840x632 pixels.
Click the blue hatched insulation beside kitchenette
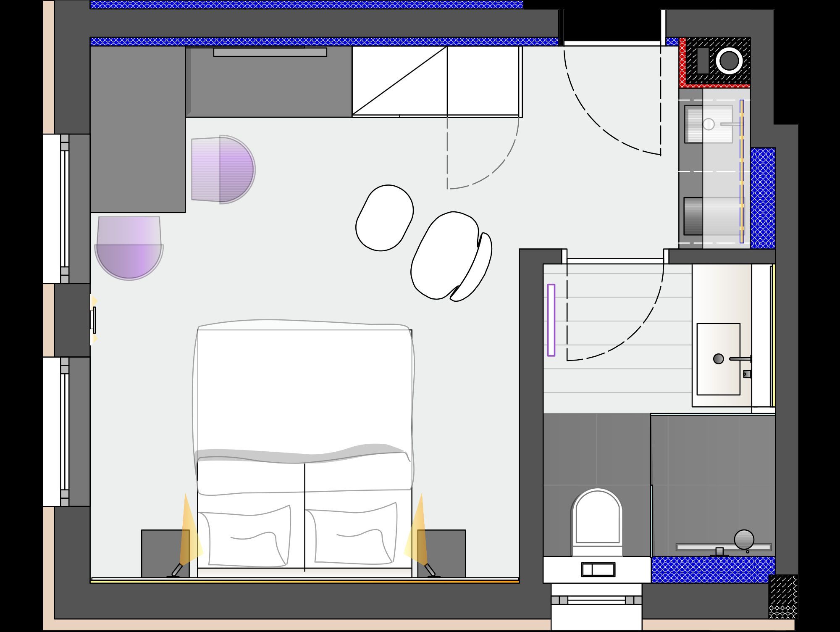[762, 197]
